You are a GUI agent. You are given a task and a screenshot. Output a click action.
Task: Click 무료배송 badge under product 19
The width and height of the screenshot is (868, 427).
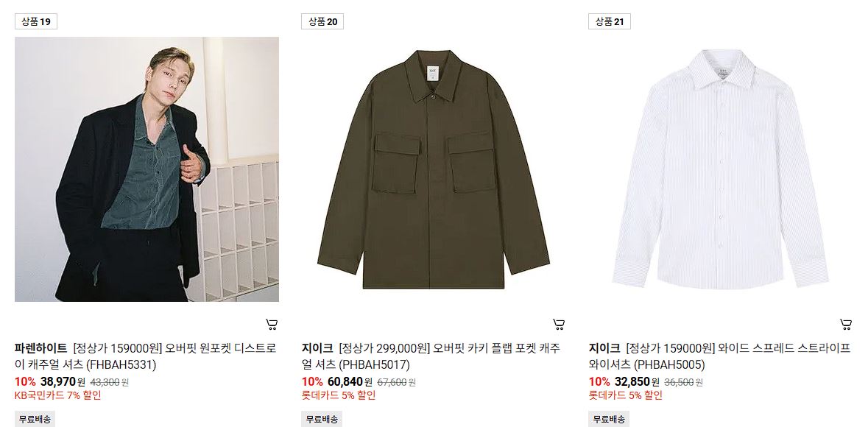pyautogui.click(x=35, y=419)
